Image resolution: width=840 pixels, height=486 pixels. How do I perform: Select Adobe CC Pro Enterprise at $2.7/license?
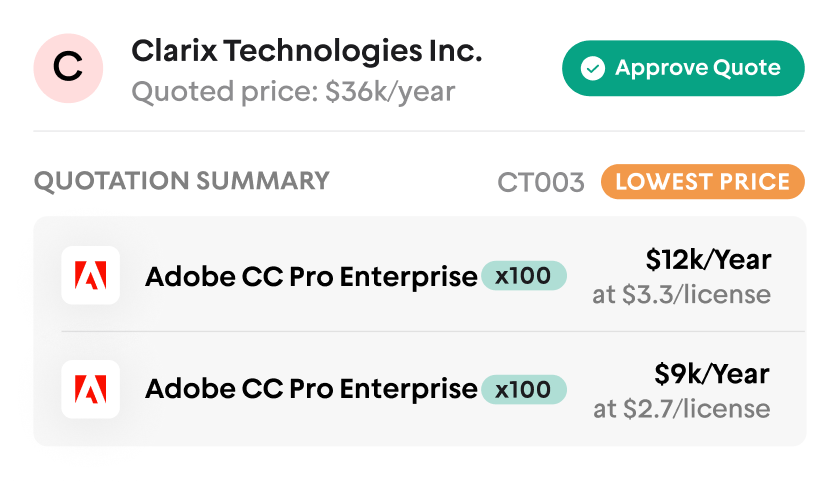coord(311,389)
